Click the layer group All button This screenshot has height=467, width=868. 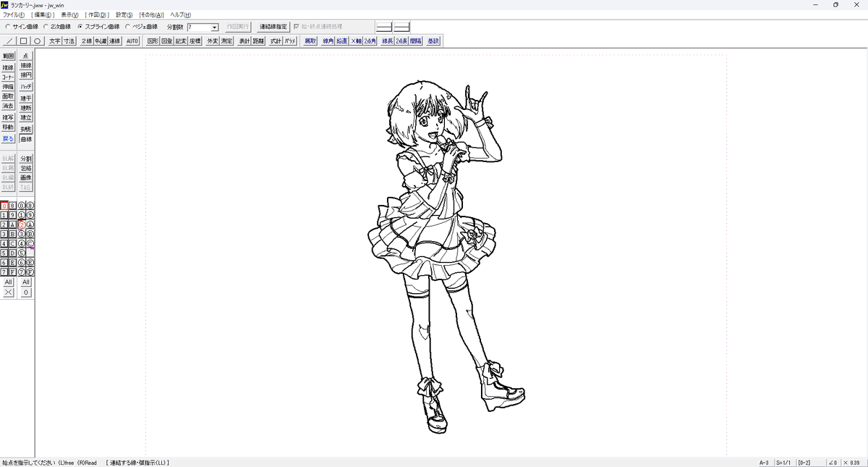click(x=26, y=282)
